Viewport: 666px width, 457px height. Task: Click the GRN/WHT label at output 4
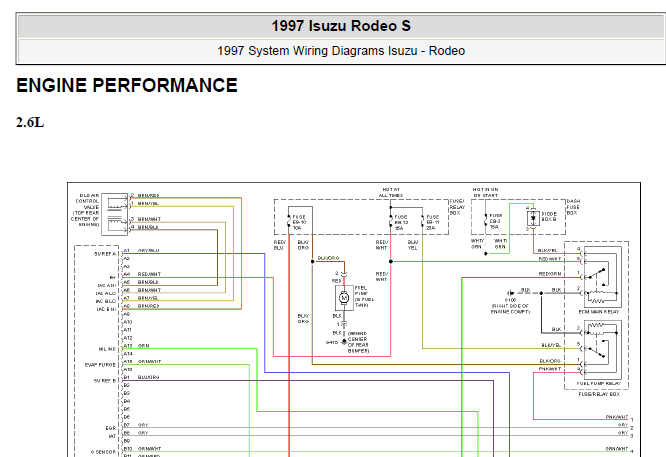[x=617, y=449]
